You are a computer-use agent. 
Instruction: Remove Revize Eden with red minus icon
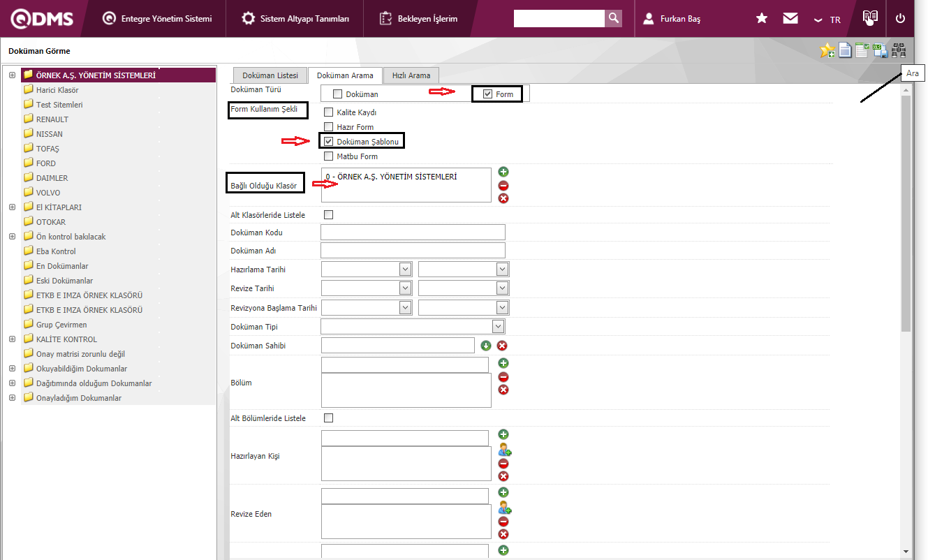[503, 522]
